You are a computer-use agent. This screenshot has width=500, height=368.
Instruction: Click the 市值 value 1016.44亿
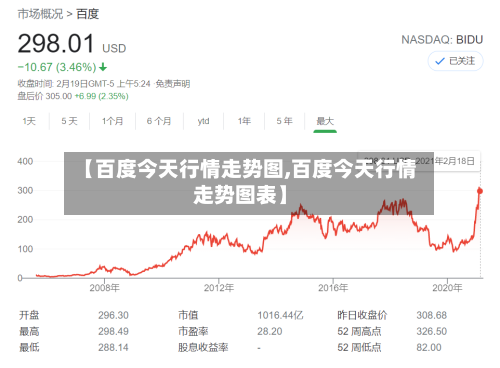280,315
